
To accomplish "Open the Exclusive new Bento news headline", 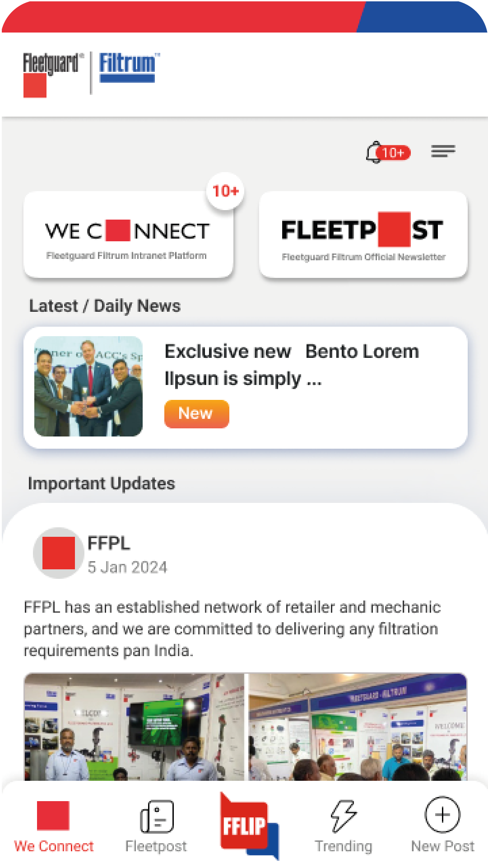I will [x=292, y=365].
